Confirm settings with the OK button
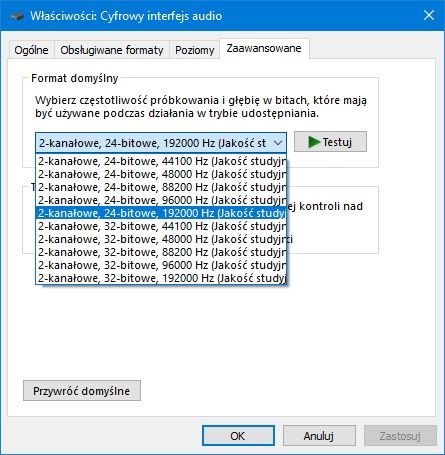Screen dimensions: 445x455 (x=238, y=436)
